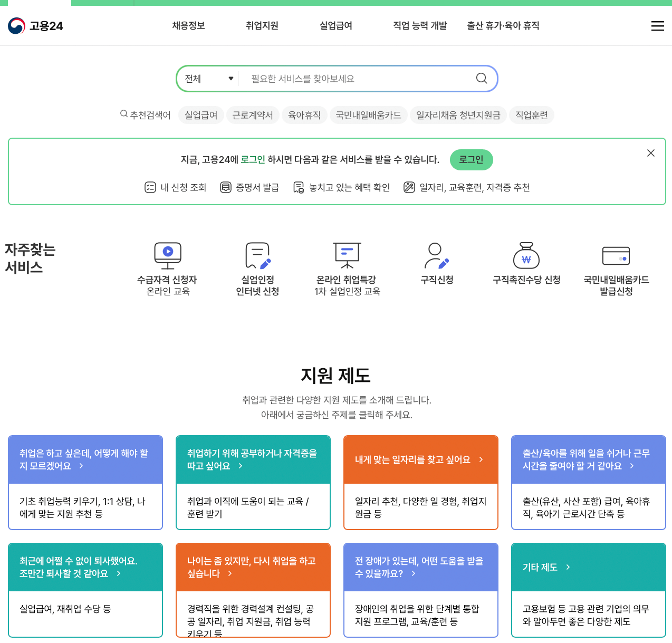Open the 내 신청 조회 icon
The width and height of the screenshot is (672, 643).
150,187
